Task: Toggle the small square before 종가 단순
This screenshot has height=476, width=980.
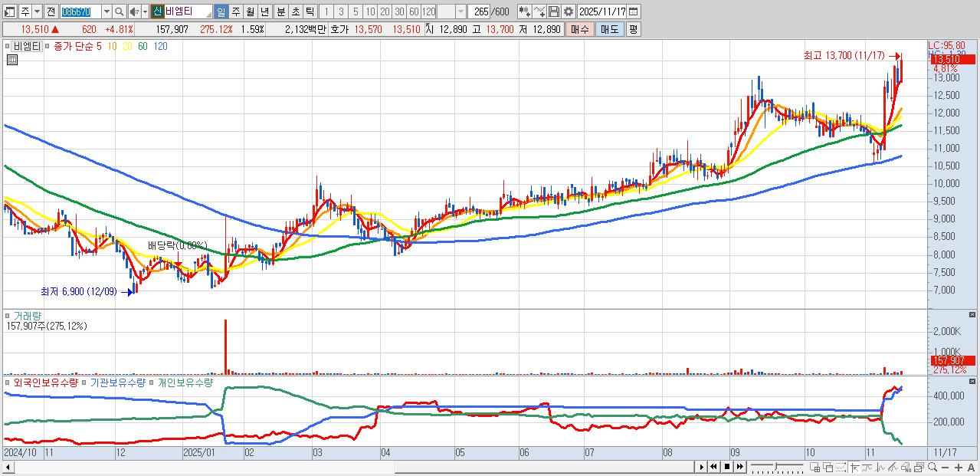Action: pyautogui.click(x=48, y=47)
